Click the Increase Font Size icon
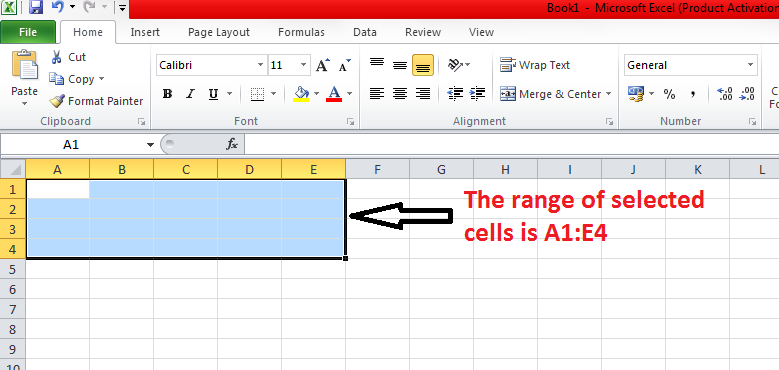Image resolution: width=779 pixels, height=370 pixels. pyautogui.click(x=322, y=65)
